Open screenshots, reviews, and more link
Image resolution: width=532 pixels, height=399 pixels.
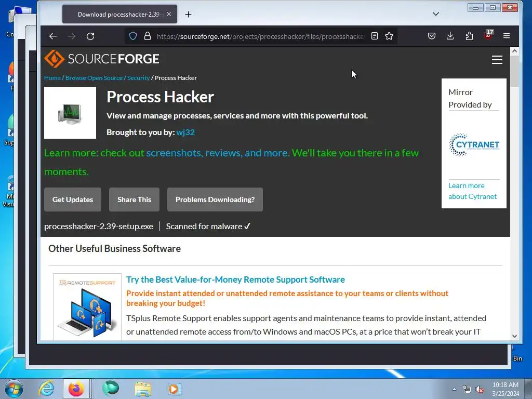pyautogui.click(x=218, y=153)
